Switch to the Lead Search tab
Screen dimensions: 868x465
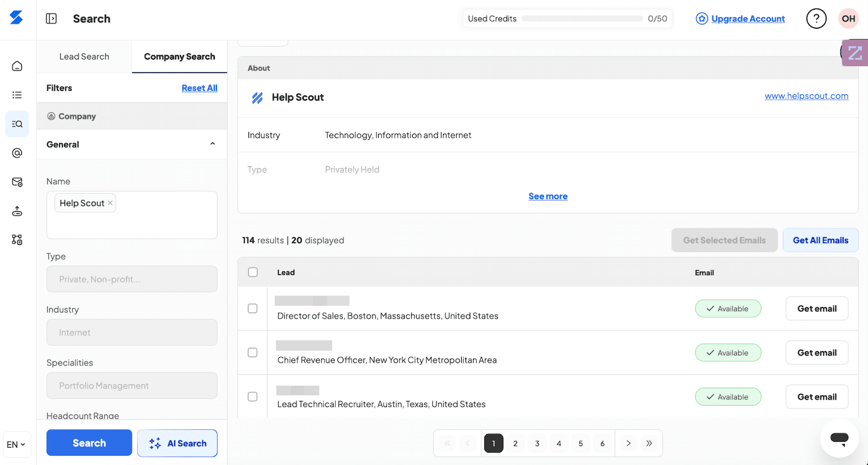(x=84, y=56)
